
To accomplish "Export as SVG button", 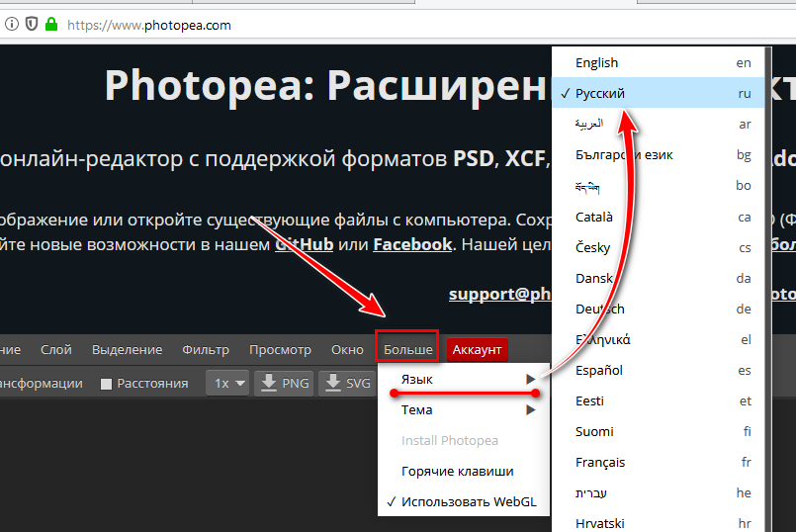I will coord(348,384).
